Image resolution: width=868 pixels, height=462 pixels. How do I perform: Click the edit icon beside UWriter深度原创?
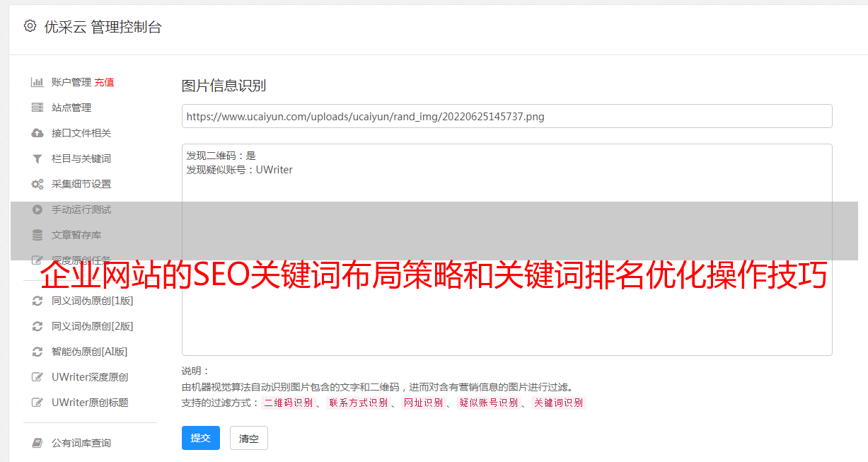(37, 377)
